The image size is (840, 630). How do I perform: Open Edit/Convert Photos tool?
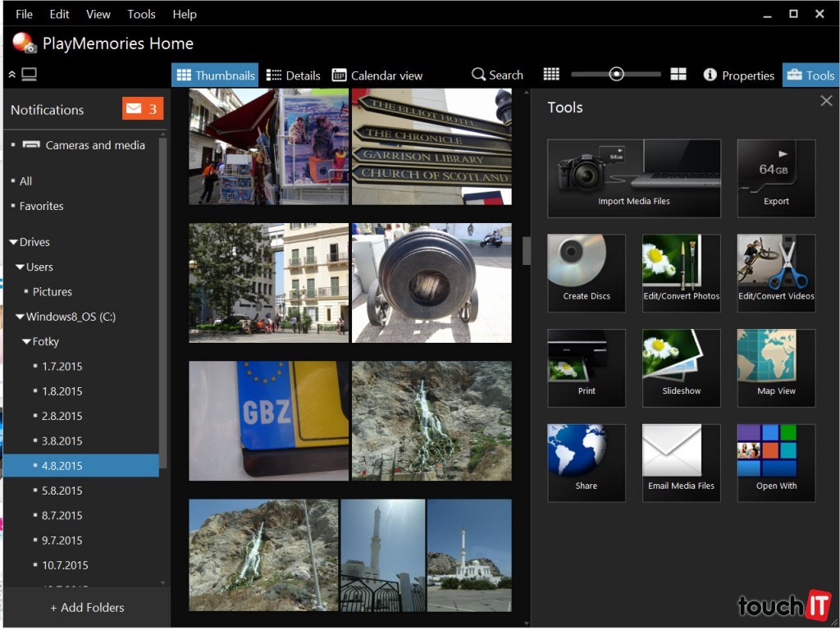coord(681,272)
